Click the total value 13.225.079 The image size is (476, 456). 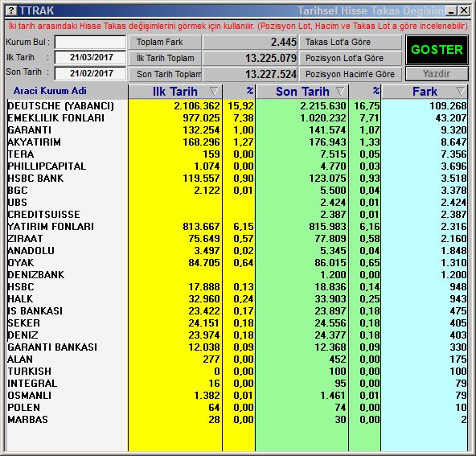pos(271,58)
